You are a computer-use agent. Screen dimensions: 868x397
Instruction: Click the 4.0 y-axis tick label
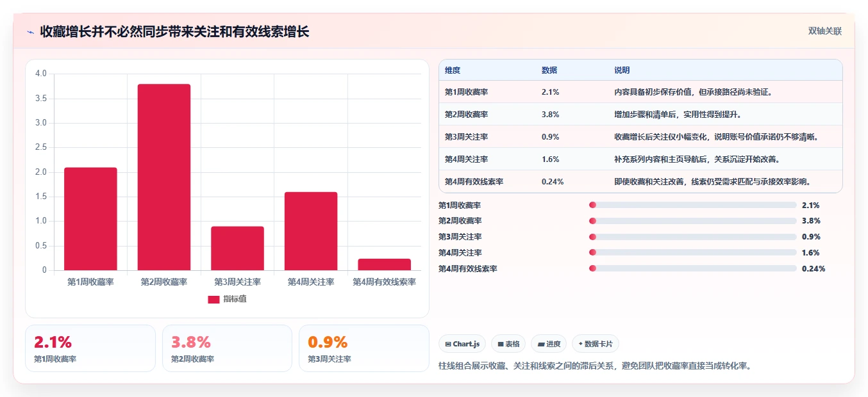[41, 74]
